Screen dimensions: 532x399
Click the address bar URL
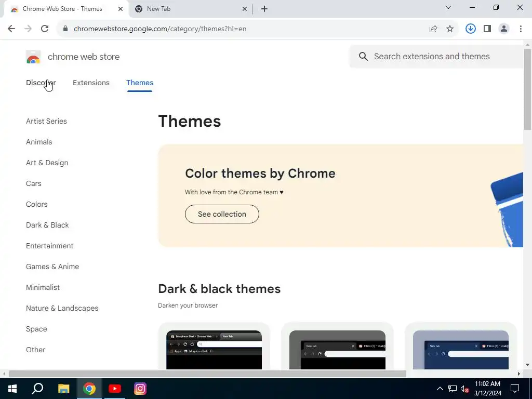[x=160, y=29]
